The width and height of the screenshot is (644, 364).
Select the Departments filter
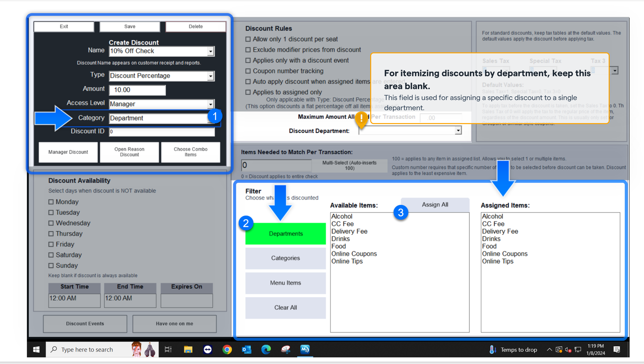(286, 233)
